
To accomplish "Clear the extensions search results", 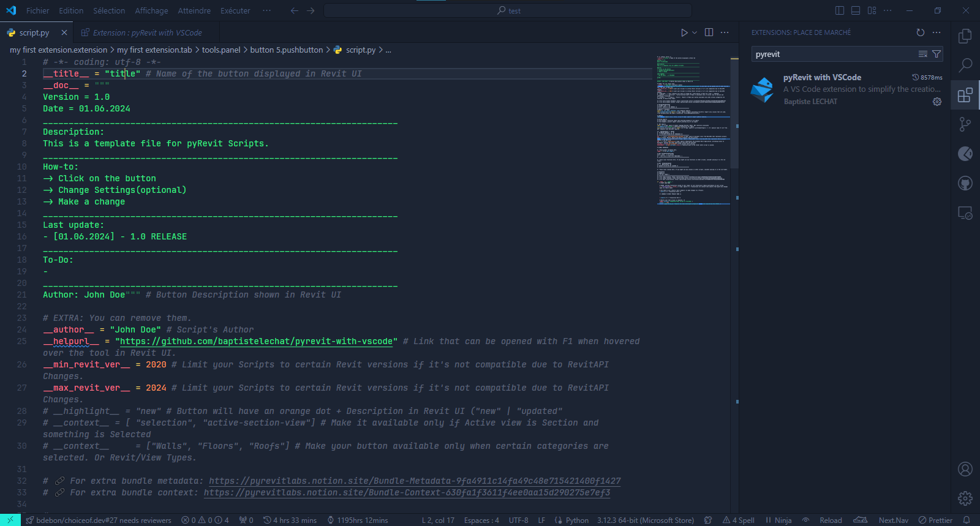I will pos(923,54).
